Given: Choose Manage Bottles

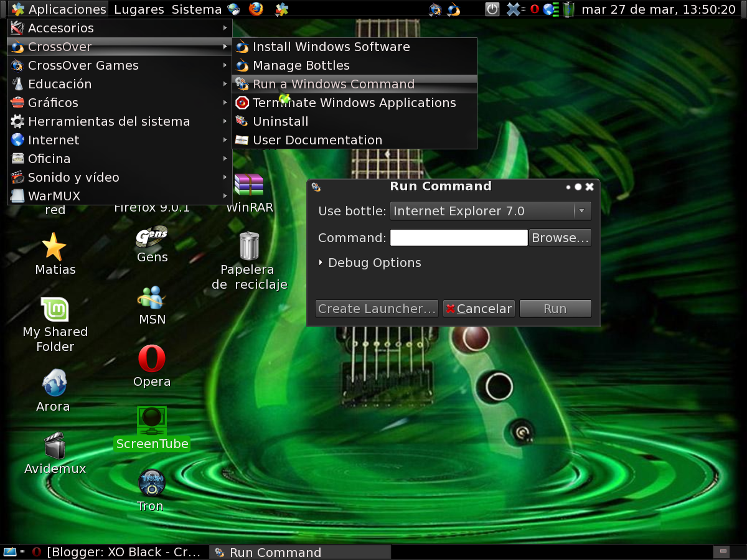Looking at the screenshot, I should tap(354, 65).
